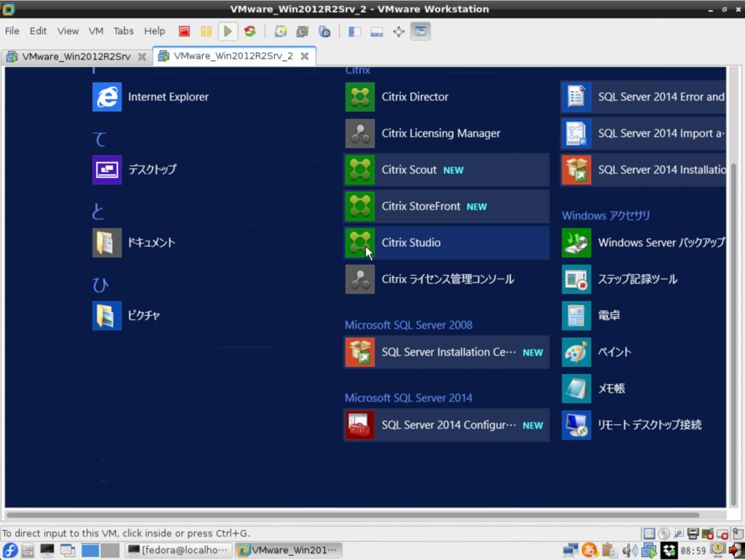
Task: Open Citrix ライセンス管理コンソール icon
Action: click(x=359, y=279)
